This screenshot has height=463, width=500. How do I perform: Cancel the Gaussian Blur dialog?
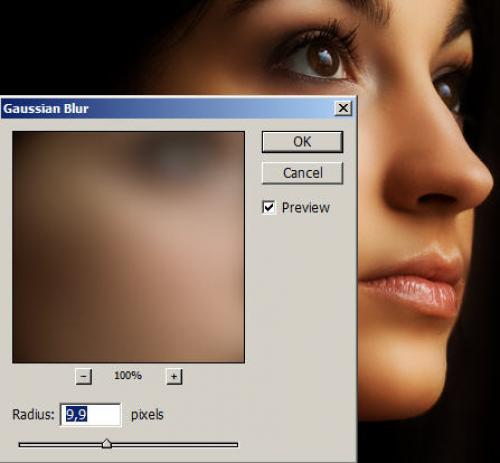point(302,173)
